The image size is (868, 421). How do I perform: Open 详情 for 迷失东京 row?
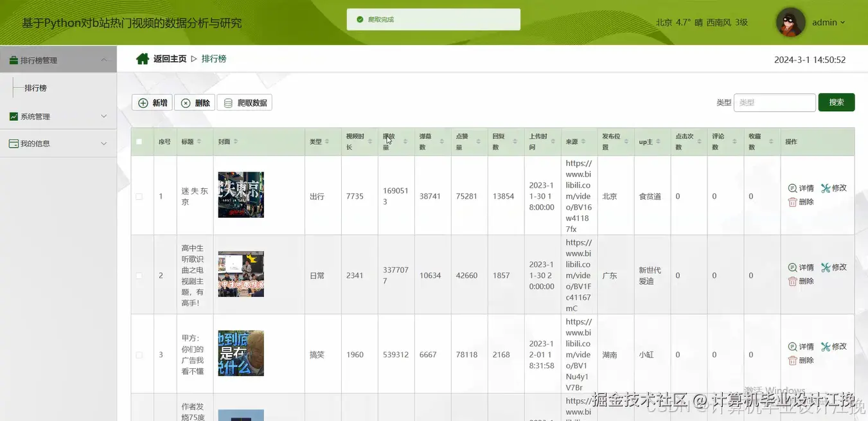click(x=801, y=188)
